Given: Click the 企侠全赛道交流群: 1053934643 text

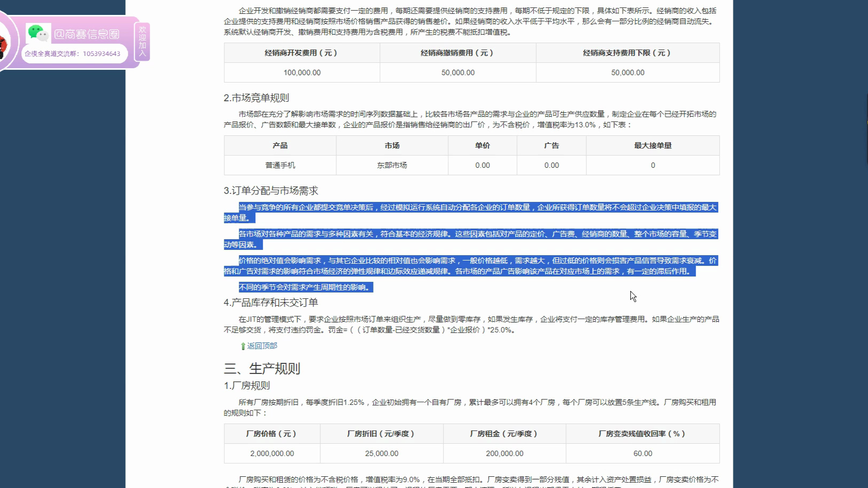Looking at the screenshot, I should [x=73, y=54].
